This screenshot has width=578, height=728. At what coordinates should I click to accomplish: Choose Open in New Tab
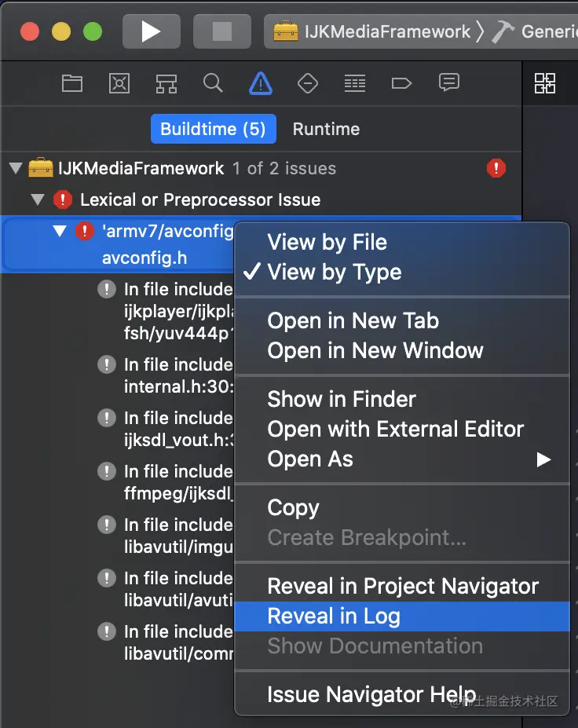(402, 320)
